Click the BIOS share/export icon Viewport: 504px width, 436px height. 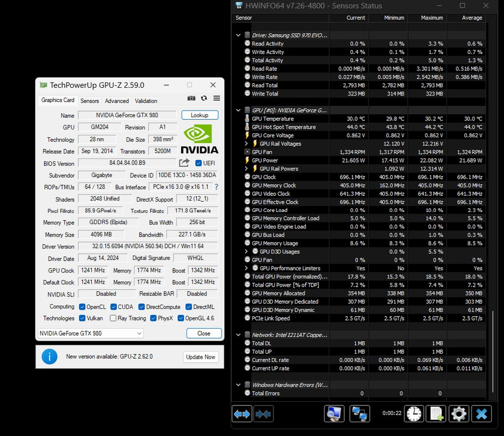click(184, 163)
